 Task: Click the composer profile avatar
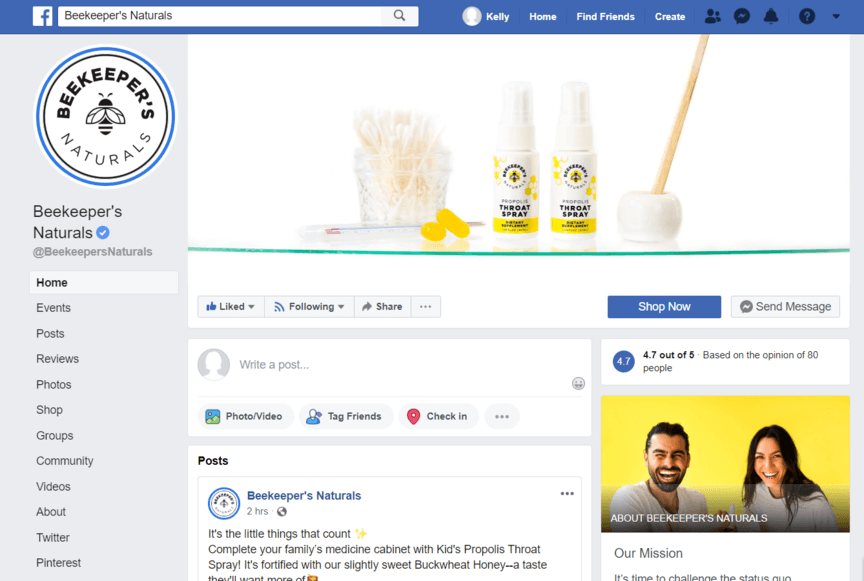214,364
